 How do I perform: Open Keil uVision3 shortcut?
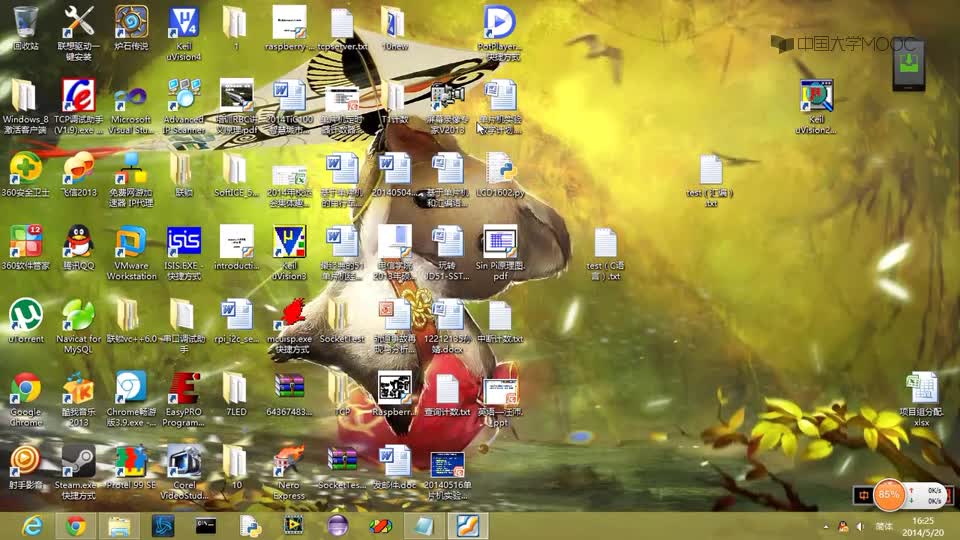[x=289, y=252]
